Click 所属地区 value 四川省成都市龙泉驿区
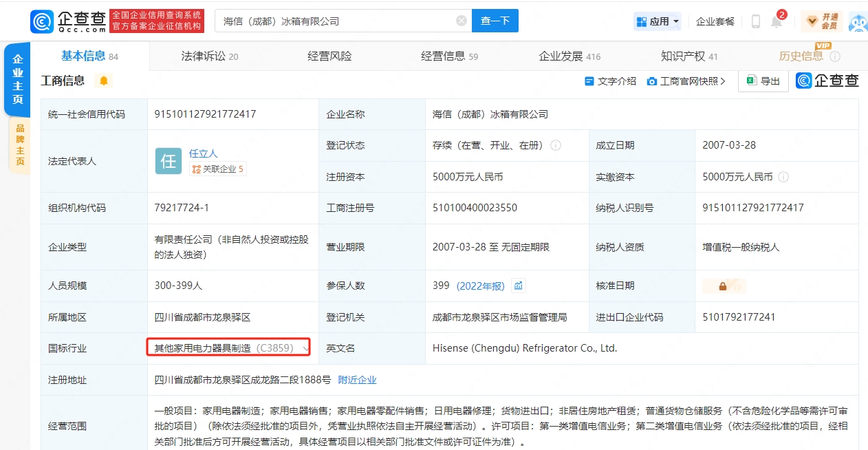 (x=202, y=317)
